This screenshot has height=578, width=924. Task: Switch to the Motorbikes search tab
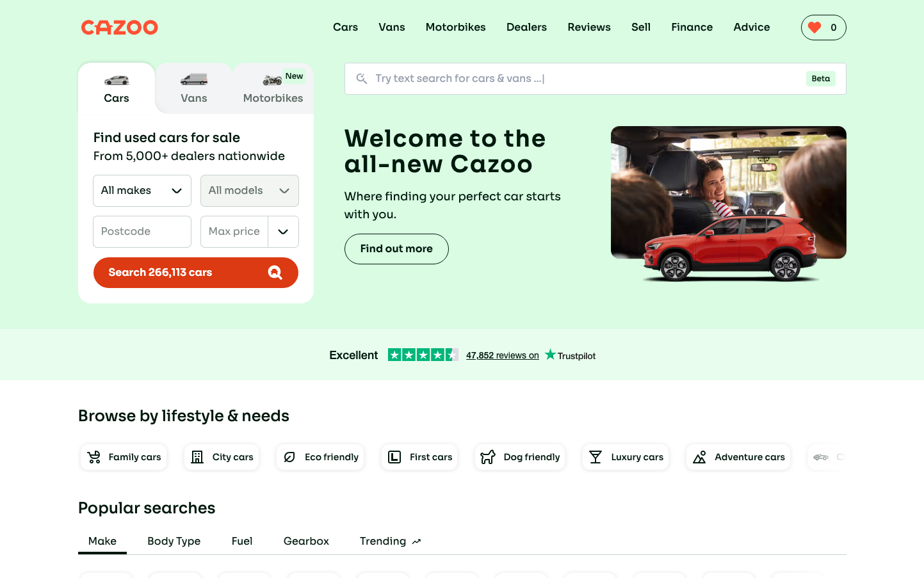coord(273,88)
